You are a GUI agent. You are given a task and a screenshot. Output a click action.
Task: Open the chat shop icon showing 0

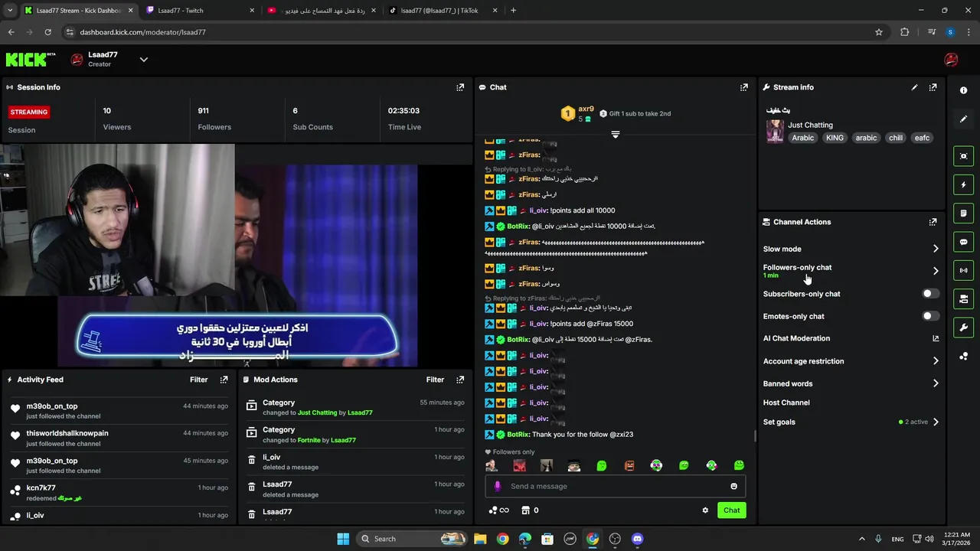click(530, 510)
